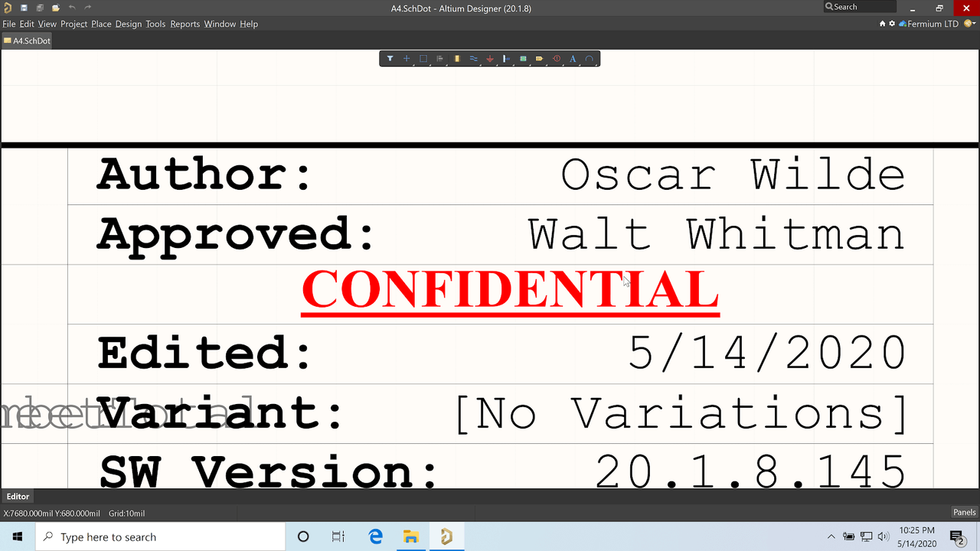Choose the rectangle selection tool in Active Bar
The width and height of the screenshot is (980, 551).
click(423, 58)
